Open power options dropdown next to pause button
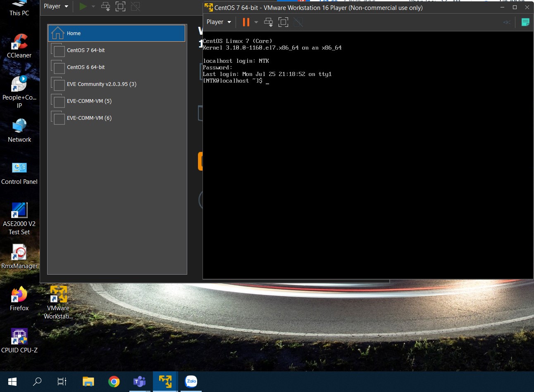This screenshot has height=392, width=534. tap(256, 22)
